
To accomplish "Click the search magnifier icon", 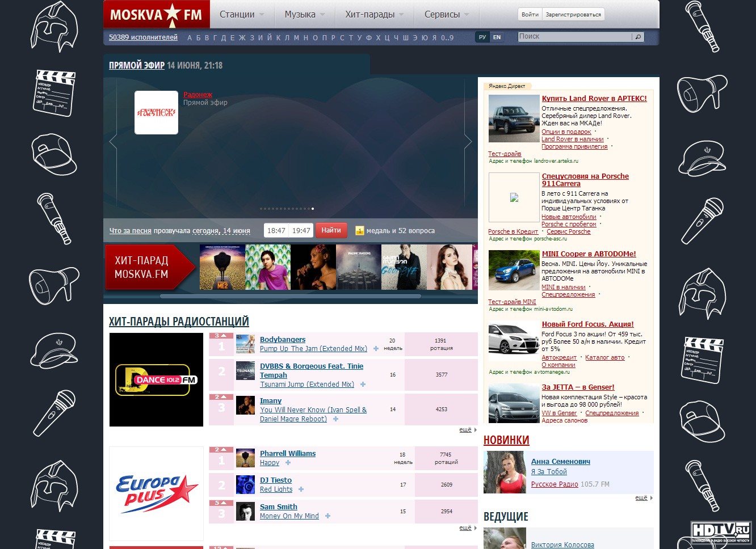I will [x=638, y=37].
